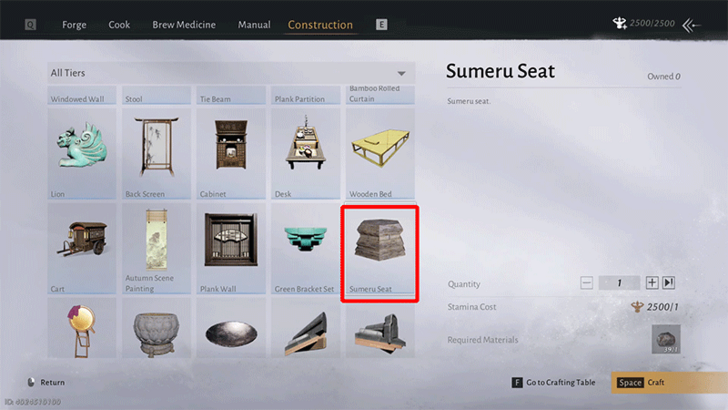Set quantity to maximum with skip arrow
Viewport: 728px width, 410px height.
669,282
